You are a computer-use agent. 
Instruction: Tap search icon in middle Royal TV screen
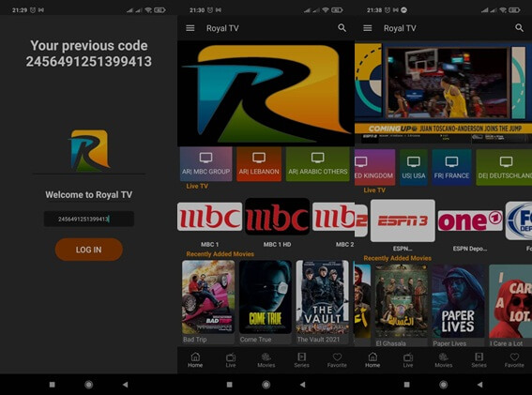[x=342, y=28]
